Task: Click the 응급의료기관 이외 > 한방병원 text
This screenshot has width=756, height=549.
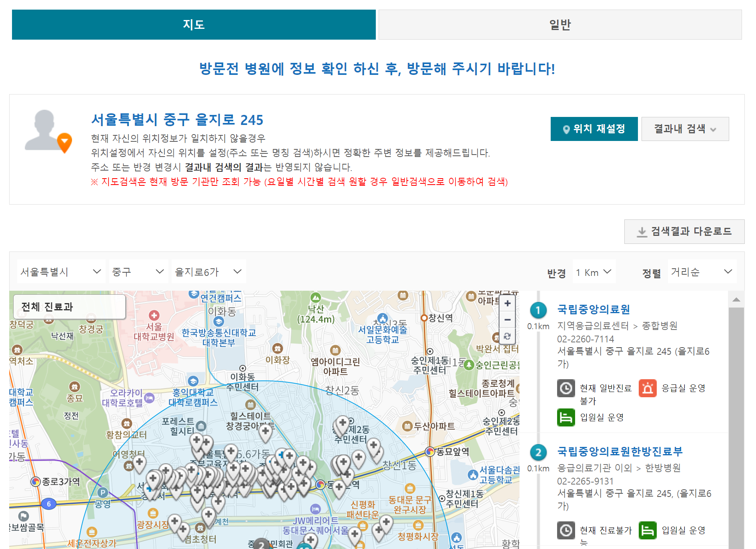Action: (619, 468)
